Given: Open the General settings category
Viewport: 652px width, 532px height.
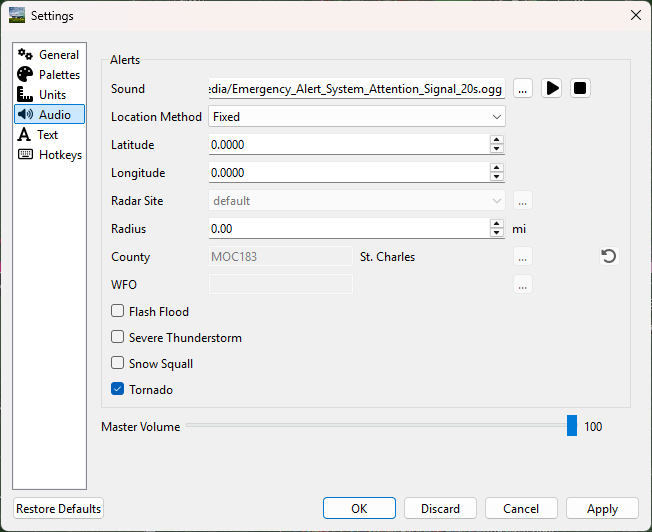Looking at the screenshot, I should (x=49, y=54).
